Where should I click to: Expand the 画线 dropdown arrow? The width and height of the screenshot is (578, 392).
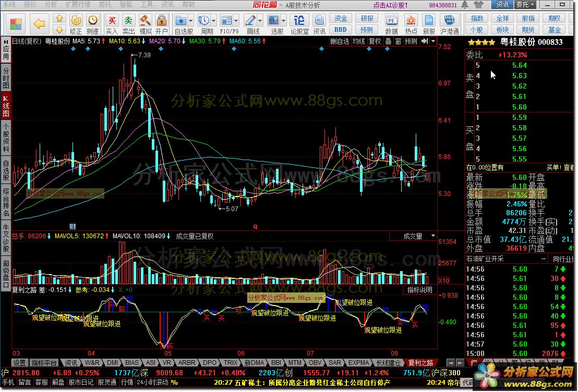[x=260, y=21]
